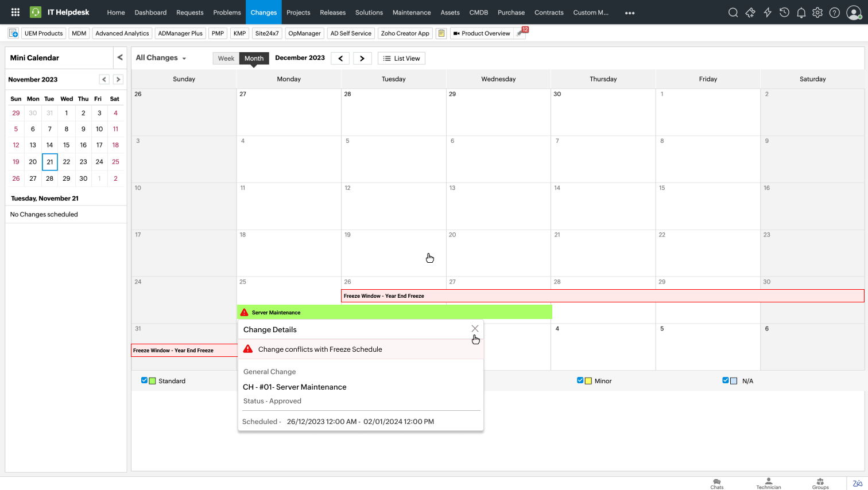Open the Releases menu tab
The height and width of the screenshot is (490, 868).
(x=332, y=13)
